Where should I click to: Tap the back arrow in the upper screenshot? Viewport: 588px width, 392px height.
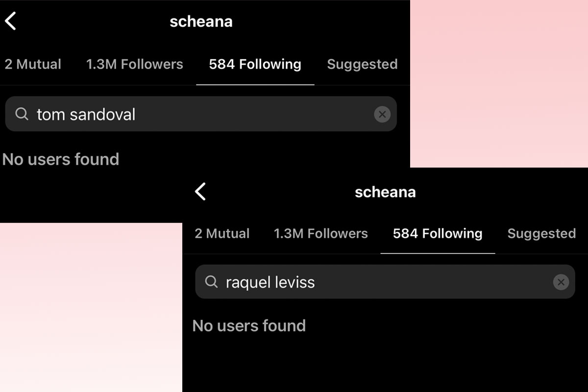coord(10,21)
